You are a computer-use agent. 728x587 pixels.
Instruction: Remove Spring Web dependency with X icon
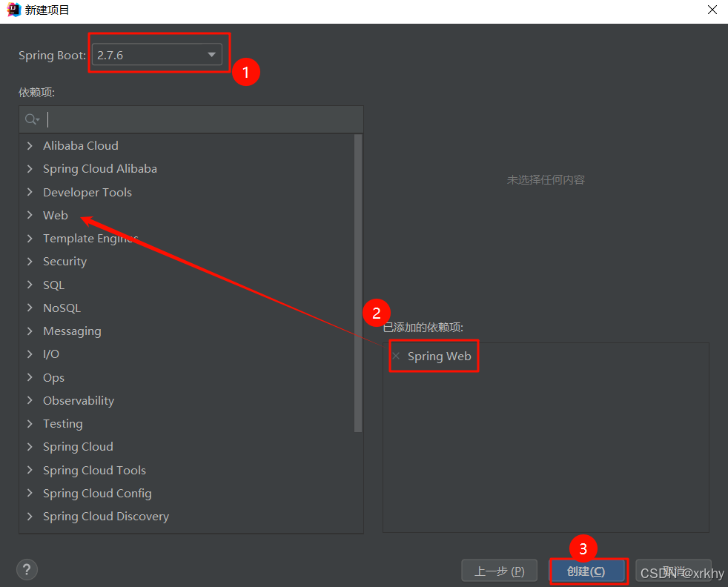pyautogui.click(x=396, y=356)
